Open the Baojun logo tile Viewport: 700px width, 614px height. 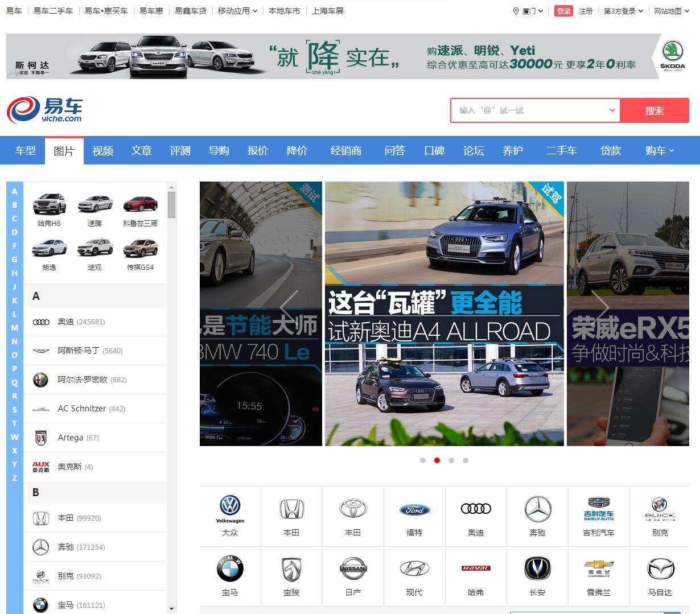(291, 576)
